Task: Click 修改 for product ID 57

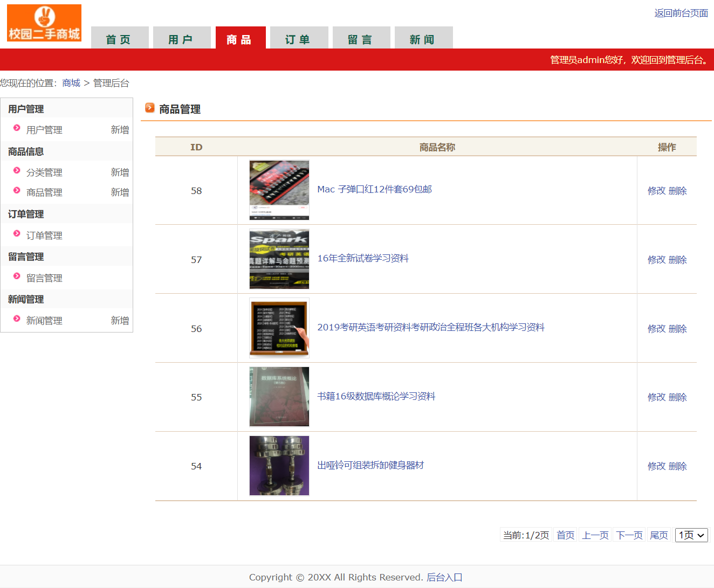Action: pos(657,260)
